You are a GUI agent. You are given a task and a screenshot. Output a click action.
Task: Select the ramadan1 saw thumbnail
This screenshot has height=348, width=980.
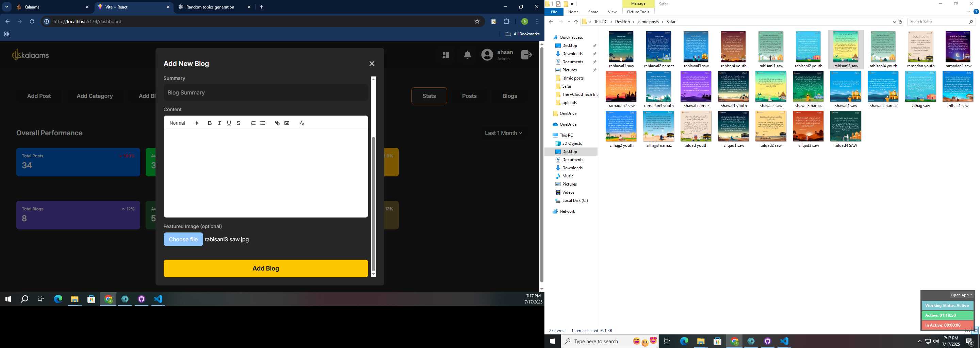[958, 50]
